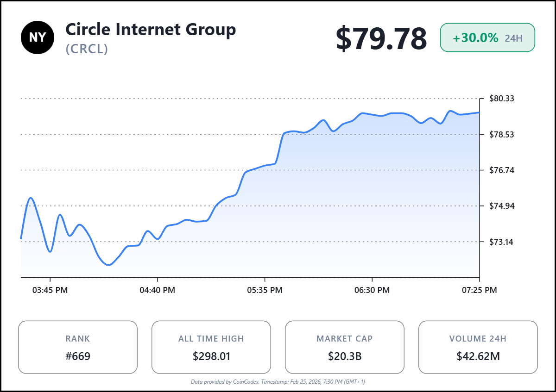
Task: Click the CoinCodex data attribution text
Action: tap(278, 382)
